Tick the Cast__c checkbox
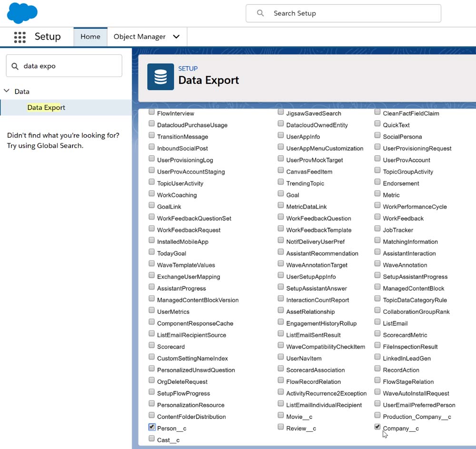Screen dimensions: 476x449 152,439
